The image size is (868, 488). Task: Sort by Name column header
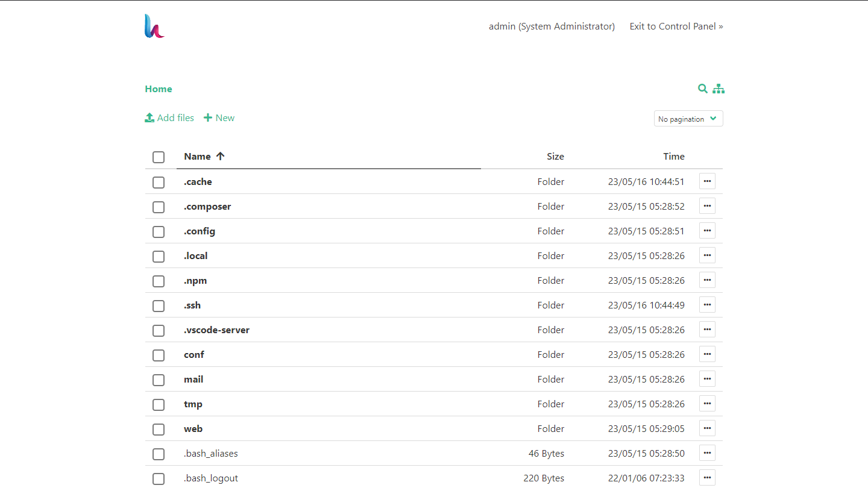pyautogui.click(x=198, y=157)
